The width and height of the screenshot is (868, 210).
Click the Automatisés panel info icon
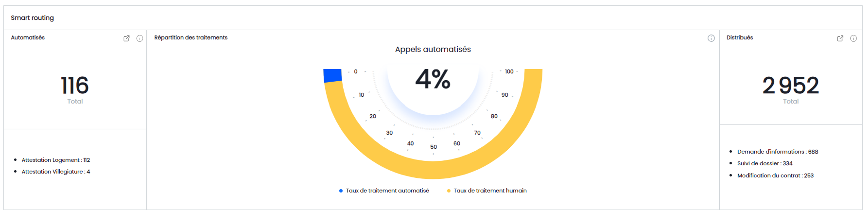point(139,38)
